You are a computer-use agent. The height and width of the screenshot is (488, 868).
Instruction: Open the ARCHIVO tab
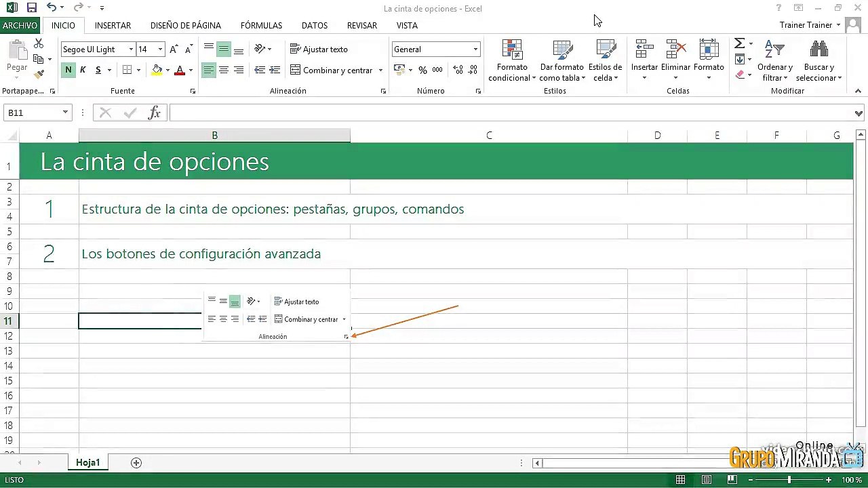pos(20,25)
